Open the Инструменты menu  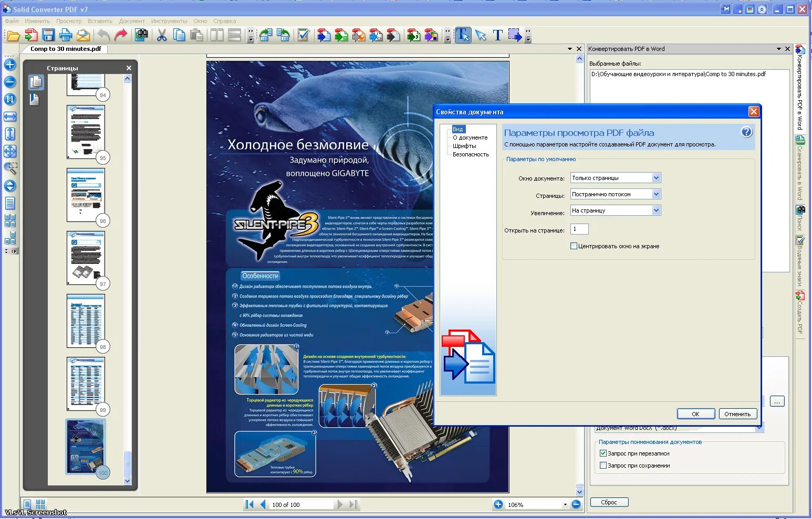coord(169,21)
